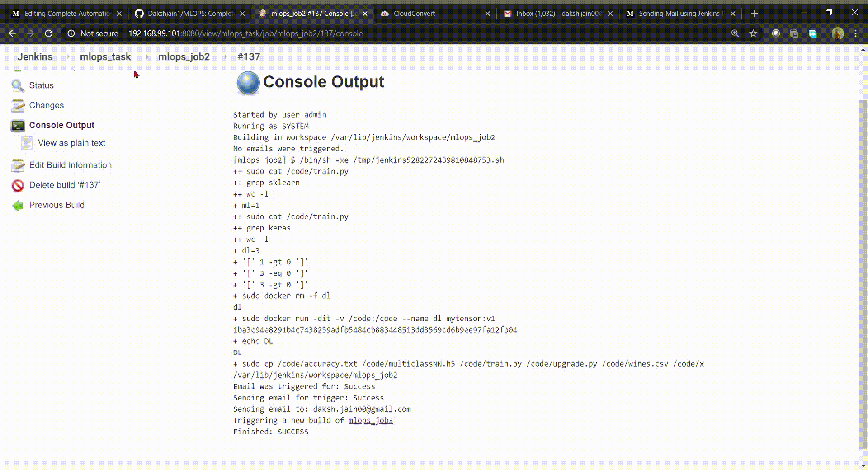Click the blue build status ball icon
Viewport: 868px width, 470px height.
coord(248,83)
